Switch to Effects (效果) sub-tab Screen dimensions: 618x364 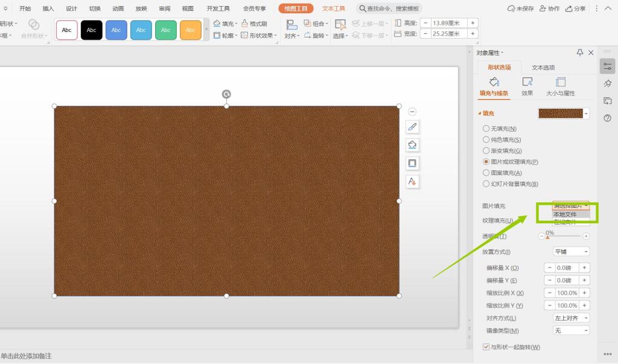[x=527, y=86]
